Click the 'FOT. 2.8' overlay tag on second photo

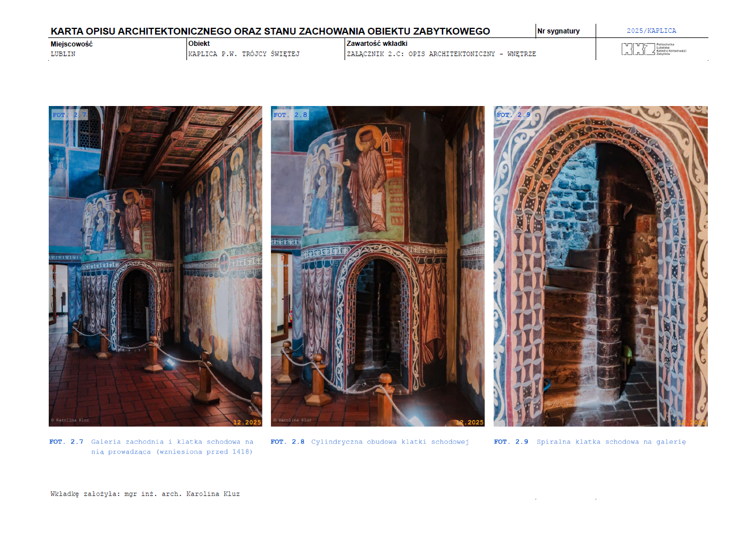coord(290,115)
